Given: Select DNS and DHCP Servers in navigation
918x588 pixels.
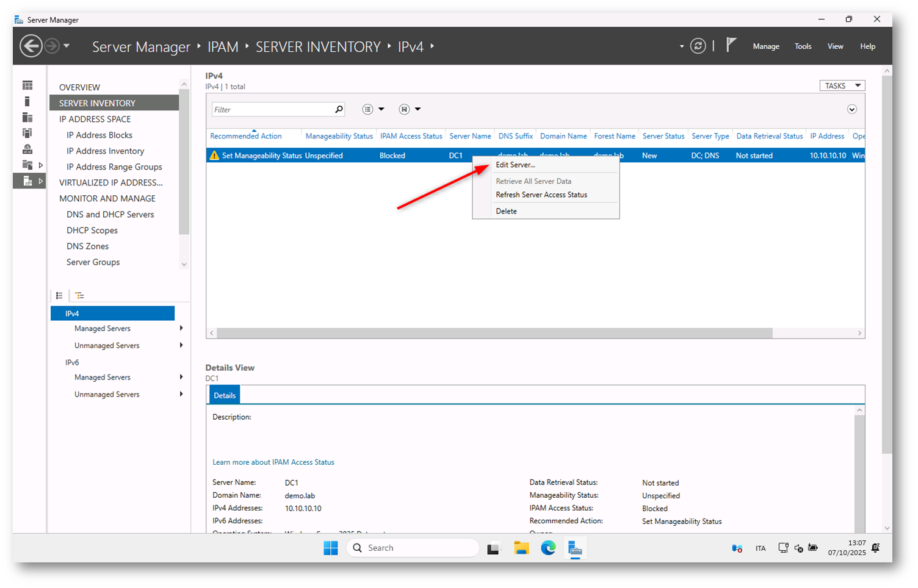Looking at the screenshot, I should pyautogui.click(x=110, y=215).
